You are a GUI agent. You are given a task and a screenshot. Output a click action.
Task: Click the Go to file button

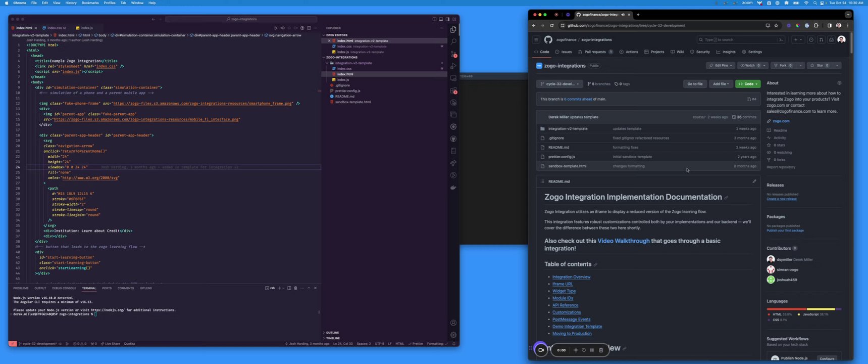coord(695,84)
